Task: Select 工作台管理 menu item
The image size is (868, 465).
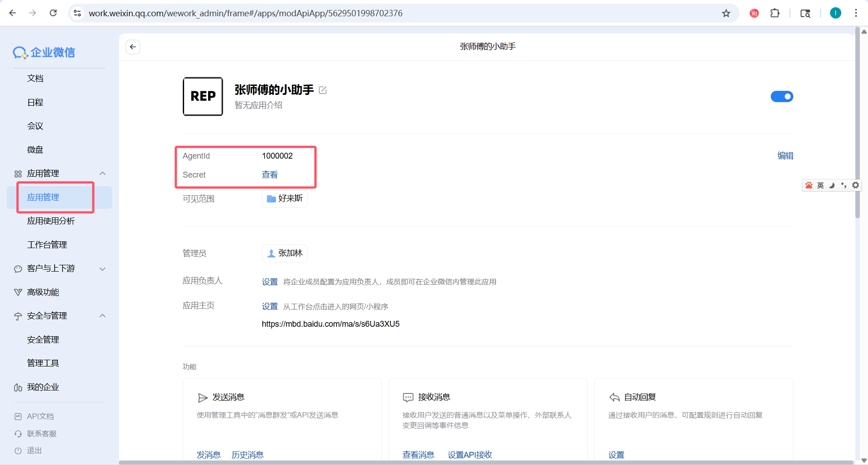Action: tap(47, 245)
